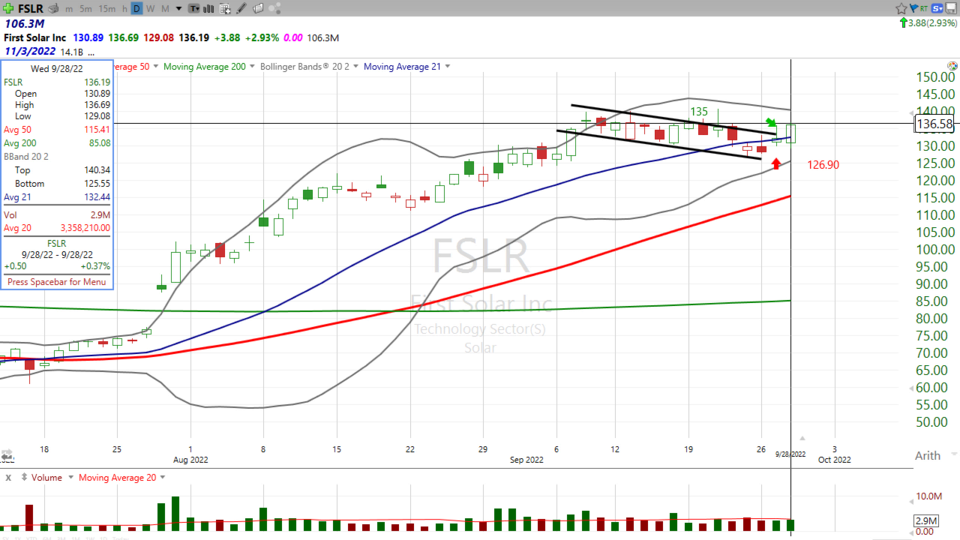960x540 pixels.
Task: Click the scroll arrows icon at chart bottom-left
Action: tap(7, 456)
